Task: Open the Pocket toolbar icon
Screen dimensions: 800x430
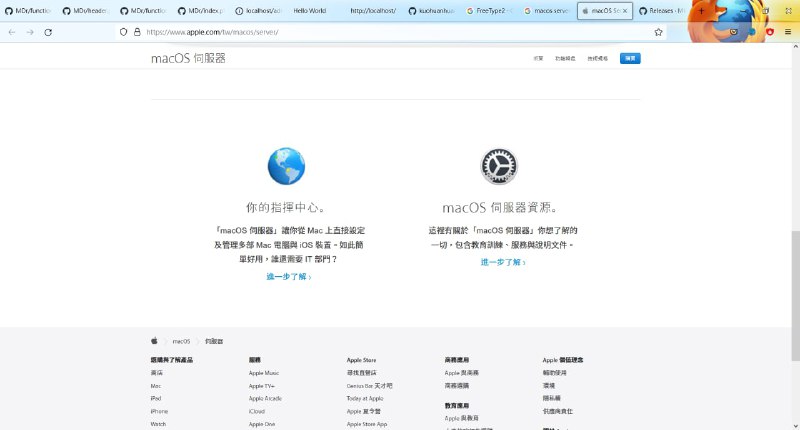Action: pyautogui.click(x=734, y=32)
